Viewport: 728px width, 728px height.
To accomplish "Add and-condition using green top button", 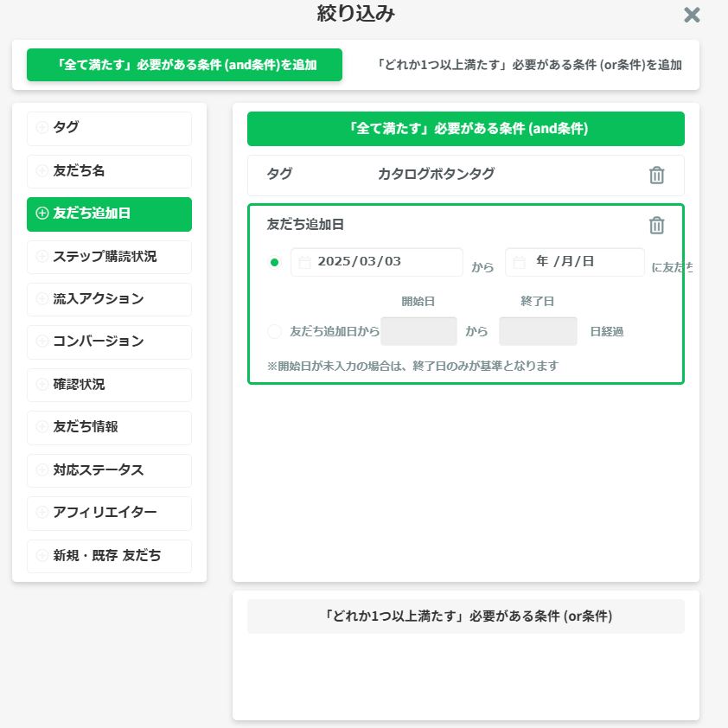I will [184, 65].
